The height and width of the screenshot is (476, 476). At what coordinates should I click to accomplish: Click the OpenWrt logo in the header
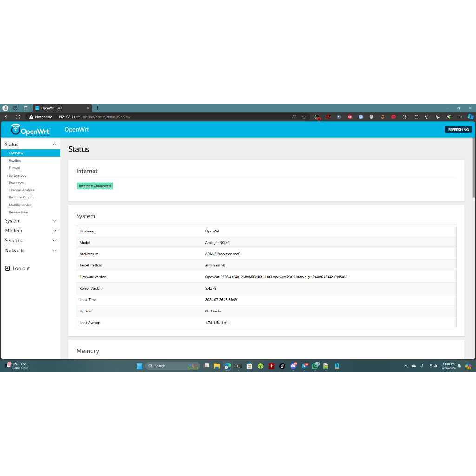[x=30, y=130]
